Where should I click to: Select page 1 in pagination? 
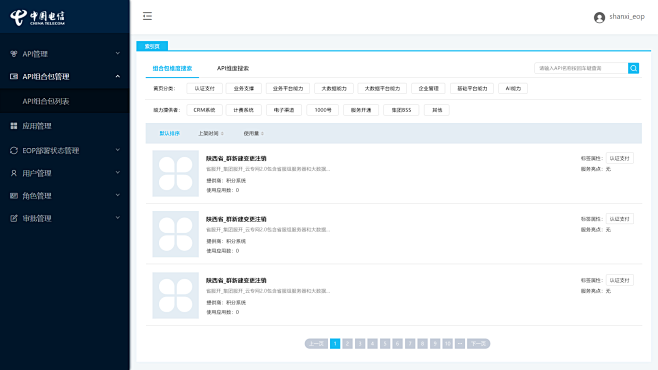pyautogui.click(x=335, y=344)
